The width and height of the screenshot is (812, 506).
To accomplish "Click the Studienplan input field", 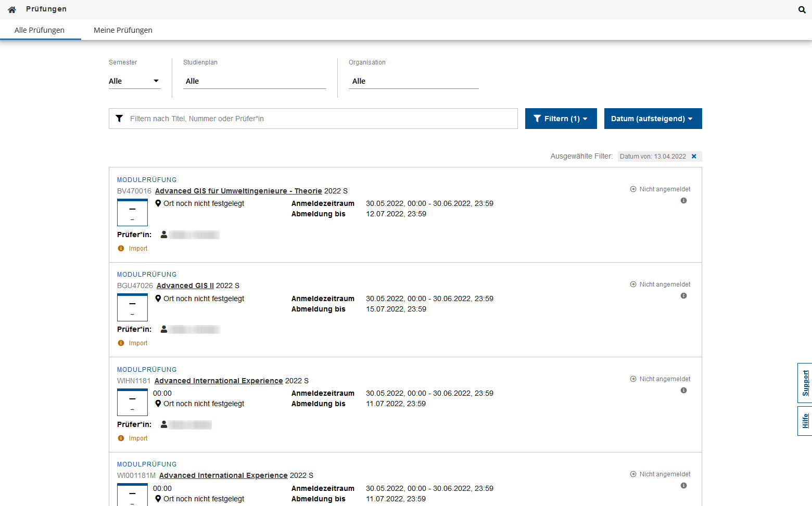I will pyautogui.click(x=255, y=81).
